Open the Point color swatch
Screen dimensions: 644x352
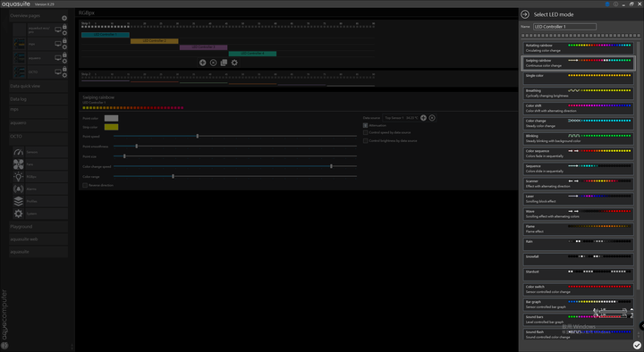pyautogui.click(x=111, y=118)
